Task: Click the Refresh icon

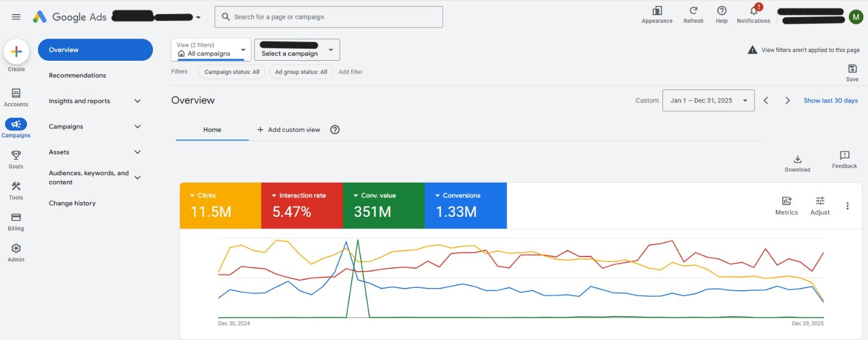Action: 693,11
